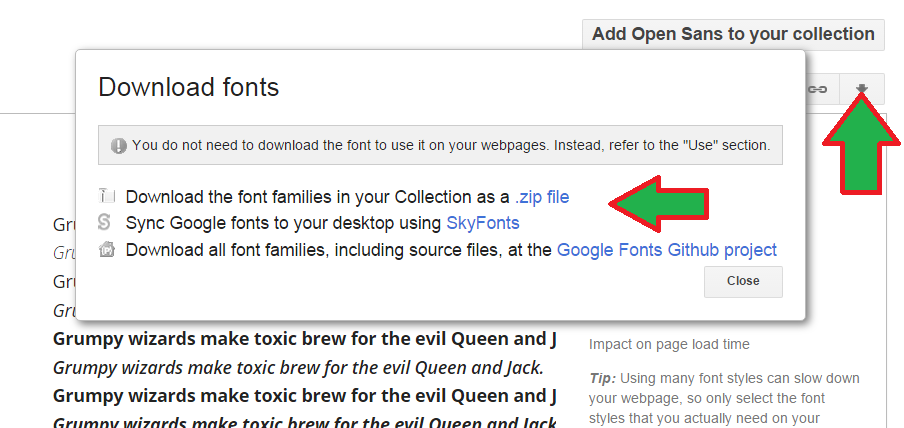Click the 'Sync Google fonts to your desktop' text
Viewport: 904px width, 428px height.
click(x=283, y=223)
